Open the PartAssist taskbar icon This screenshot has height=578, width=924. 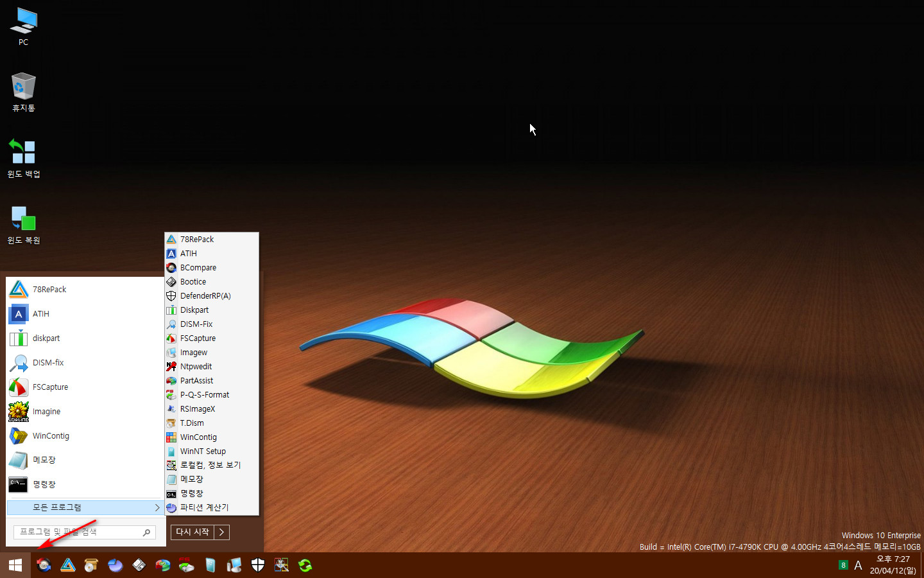[x=163, y=565]
